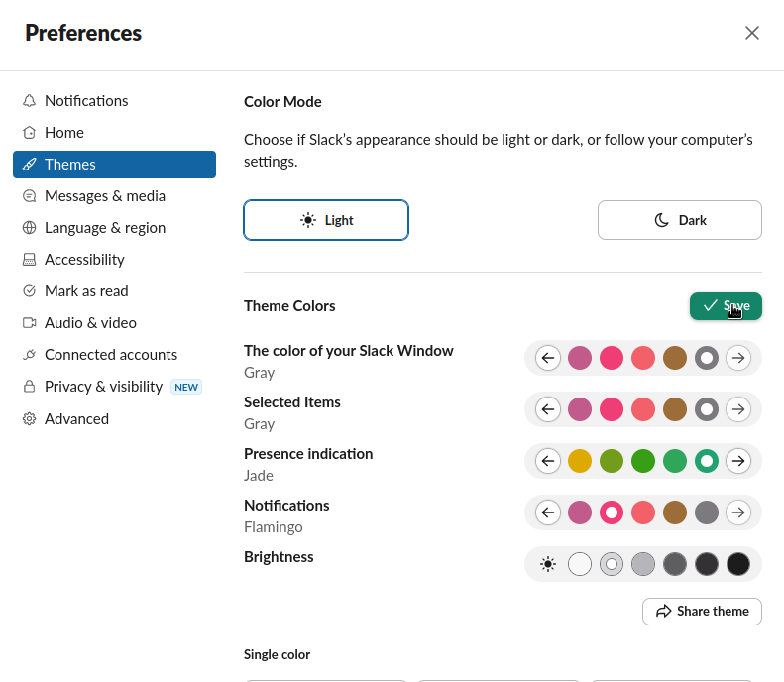The image size is (784, 682).
Task: Open Privacy & visibility settings
Action: 115,387
